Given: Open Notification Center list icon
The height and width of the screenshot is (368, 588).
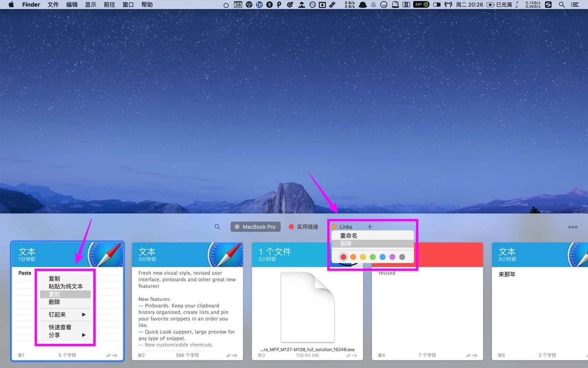Looking at the screenshot, I should pos(575,5).
